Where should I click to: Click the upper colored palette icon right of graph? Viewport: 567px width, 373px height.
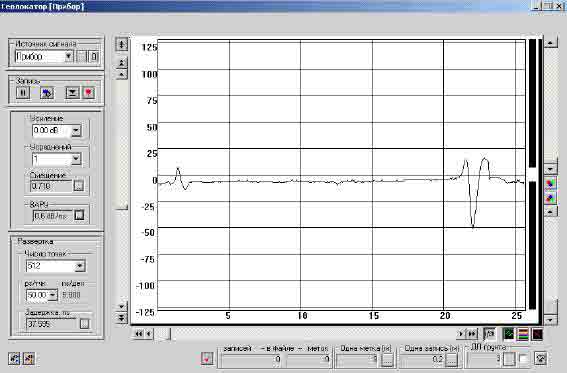click(550, 184)
